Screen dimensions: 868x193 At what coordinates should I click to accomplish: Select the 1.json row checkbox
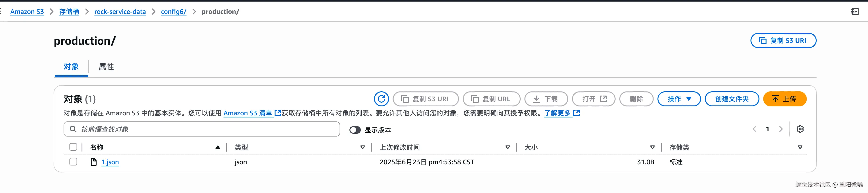click(x=73, y=162)
